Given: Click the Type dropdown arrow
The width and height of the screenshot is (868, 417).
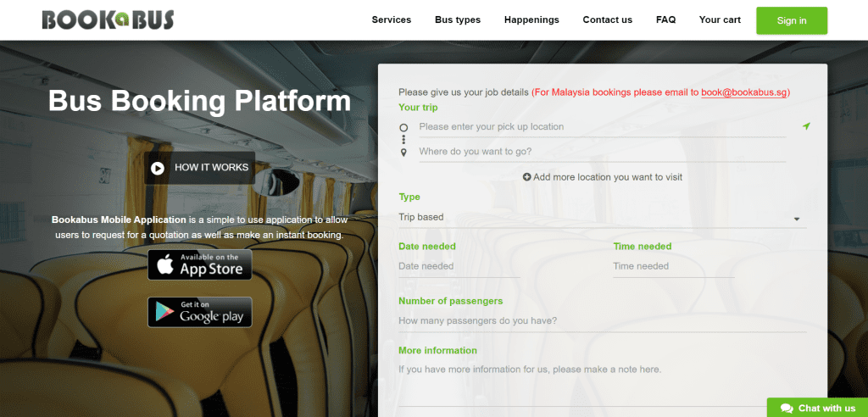Looking at the screenshot, I should coord(797,219).
